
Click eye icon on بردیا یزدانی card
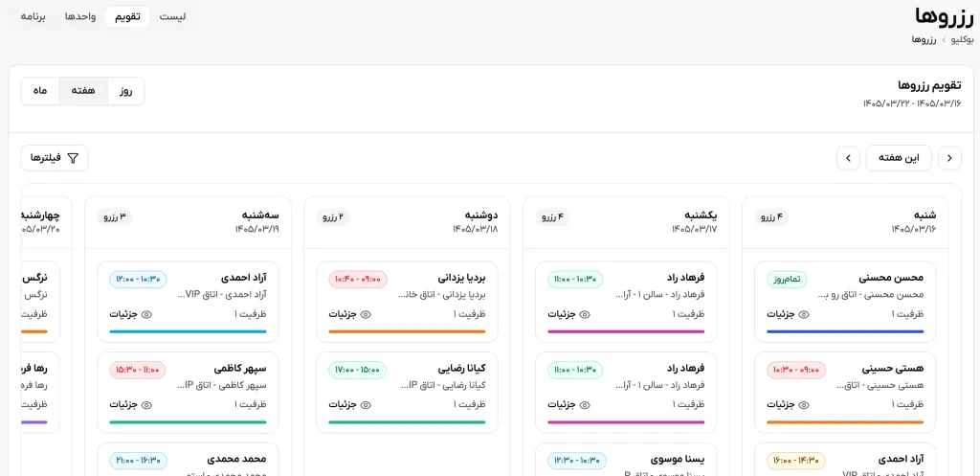click(x=366, y=314)
